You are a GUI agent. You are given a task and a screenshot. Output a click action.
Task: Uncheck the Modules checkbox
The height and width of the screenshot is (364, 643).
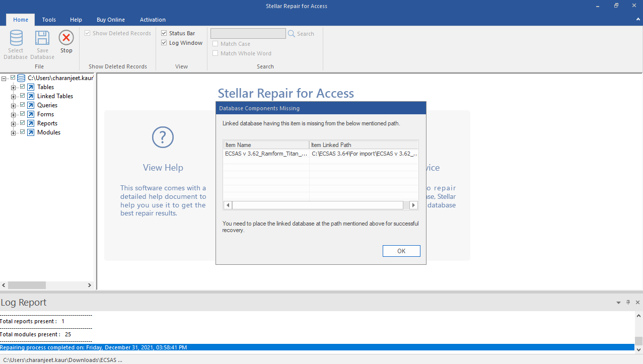[x=22, y=132]
